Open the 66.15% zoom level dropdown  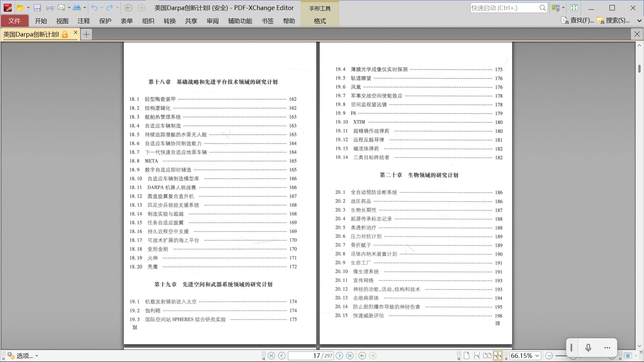click(537, 356)
